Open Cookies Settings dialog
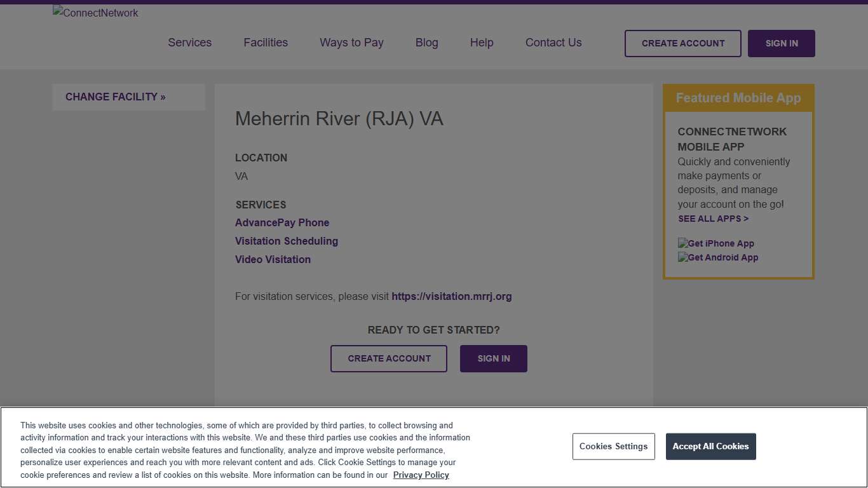 coord(613,446)
